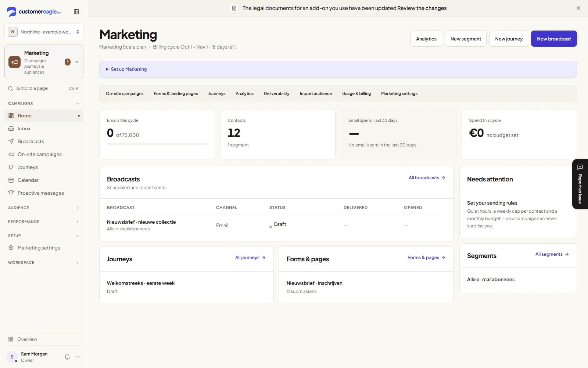Collapse the SETUP section
The width and height of the screenshot is (588, 368).
[44, 236]
